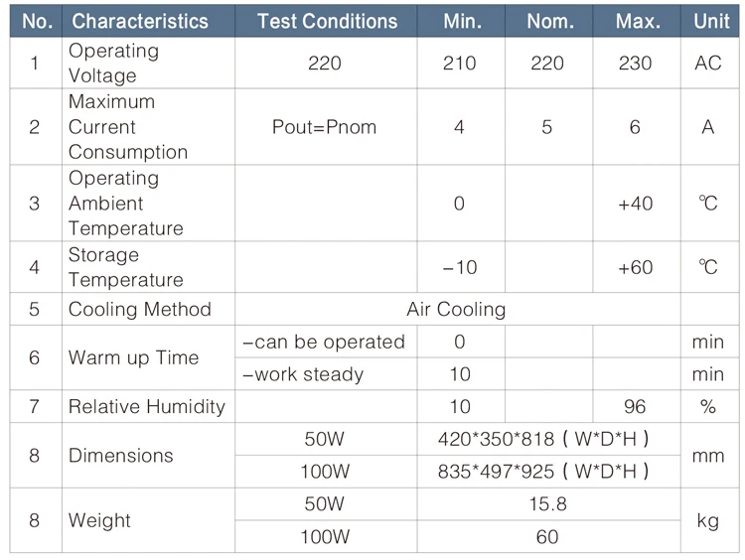Select the Relative Humidity row label

click(x=146, y=406)
